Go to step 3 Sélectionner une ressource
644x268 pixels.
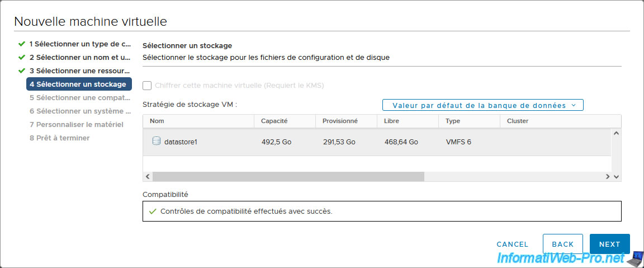coord(80,71)
